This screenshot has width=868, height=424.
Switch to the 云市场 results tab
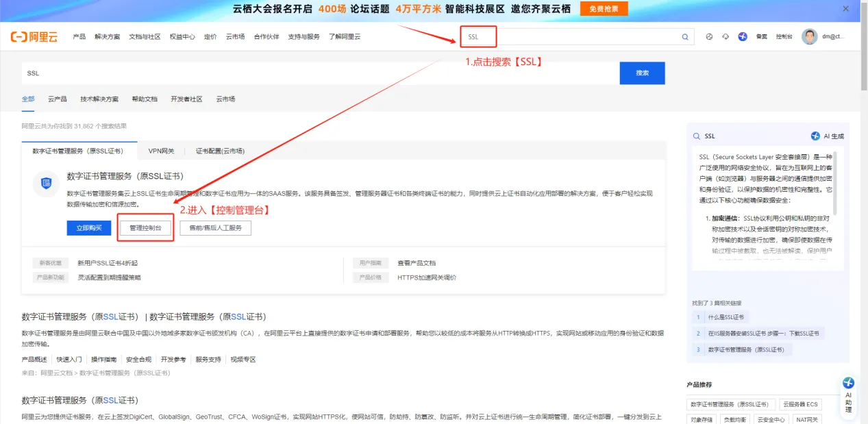[x=225, y=99]
